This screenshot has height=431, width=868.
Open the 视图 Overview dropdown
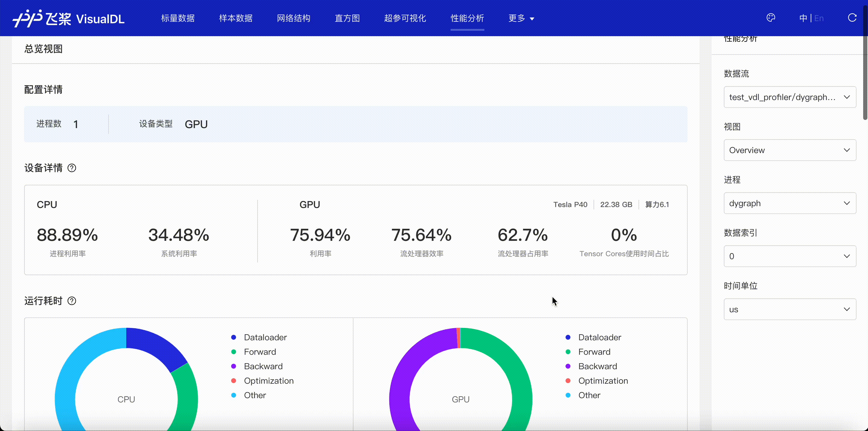coord(790,150)
